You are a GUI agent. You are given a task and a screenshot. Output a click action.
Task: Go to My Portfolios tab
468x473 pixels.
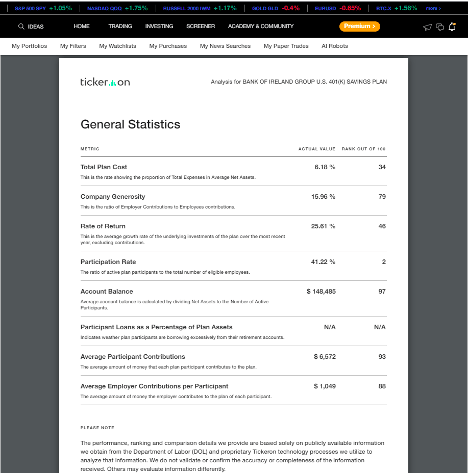point(29,46)
